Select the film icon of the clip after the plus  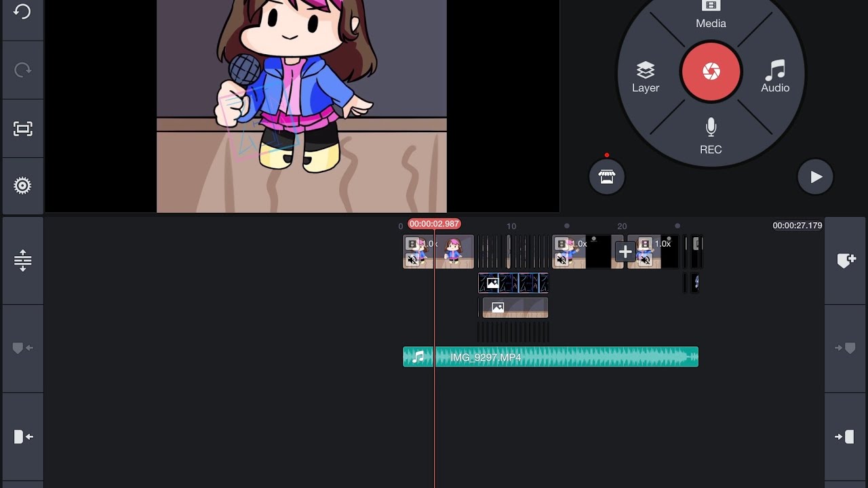coord(646,244)
